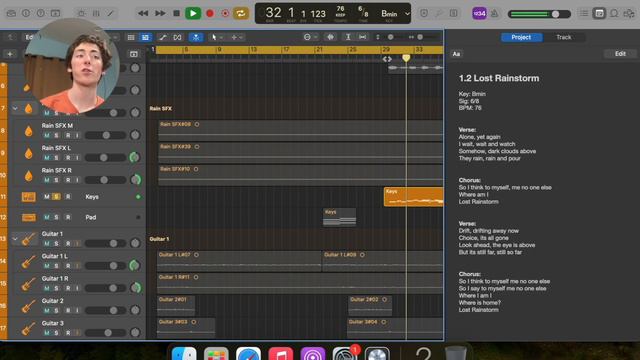Screen dimensions: 640x360
Task: Click the playhead marker in the ruler
Action: pyautogui.click(x=406, y=58)
